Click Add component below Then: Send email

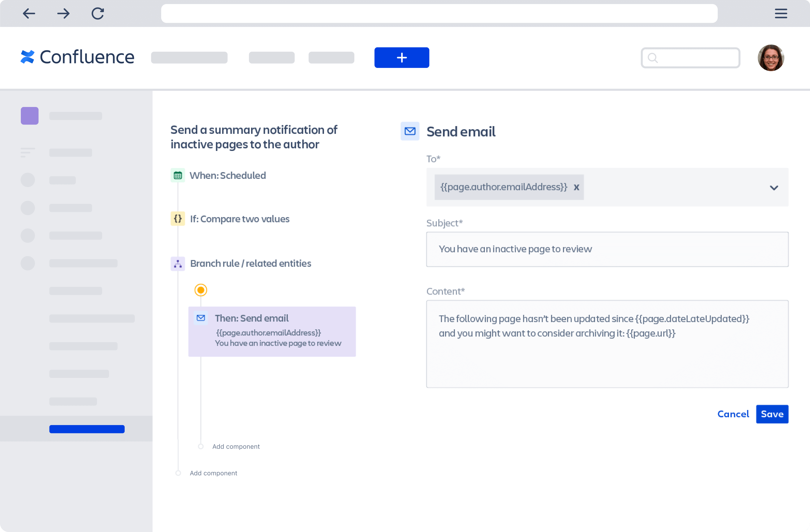pos(236,446)
